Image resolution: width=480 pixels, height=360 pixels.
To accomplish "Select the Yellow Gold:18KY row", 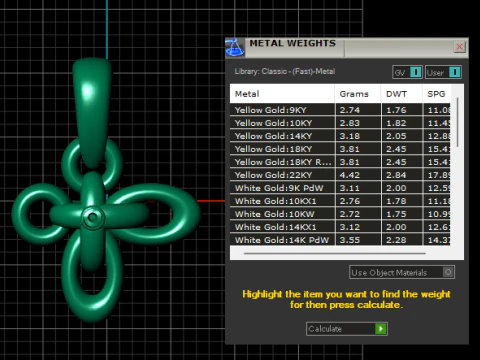I will click(340, 149).
